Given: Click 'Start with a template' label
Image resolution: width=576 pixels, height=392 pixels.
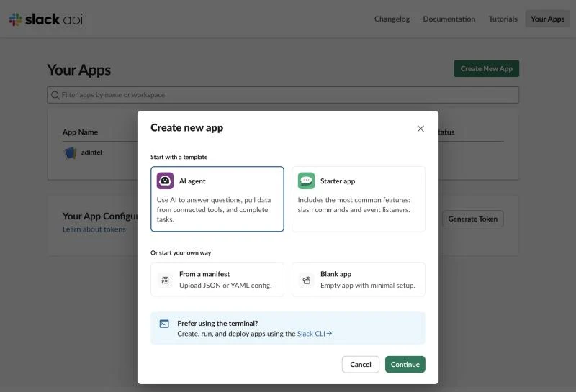Looking at the screenshot, I should tap(179, 157).
